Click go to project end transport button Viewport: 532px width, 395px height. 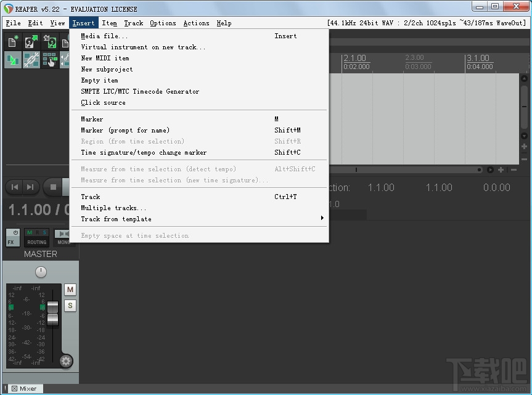click(31, 187)
